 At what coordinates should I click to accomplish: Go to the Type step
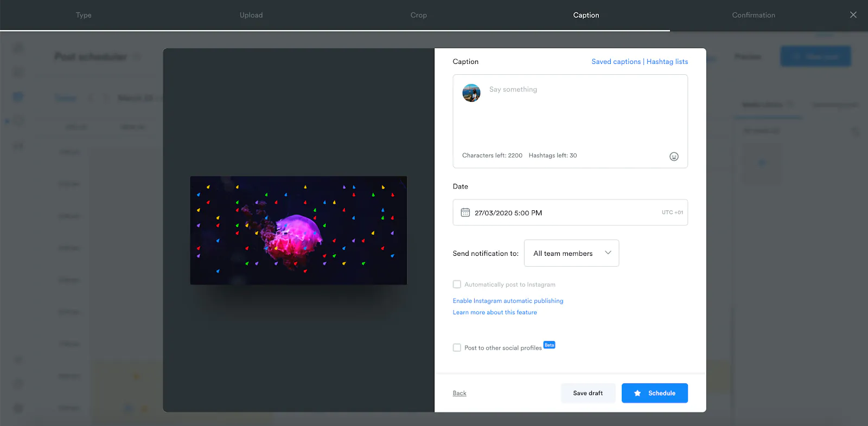pyautogui.click(x=84, y=15)
